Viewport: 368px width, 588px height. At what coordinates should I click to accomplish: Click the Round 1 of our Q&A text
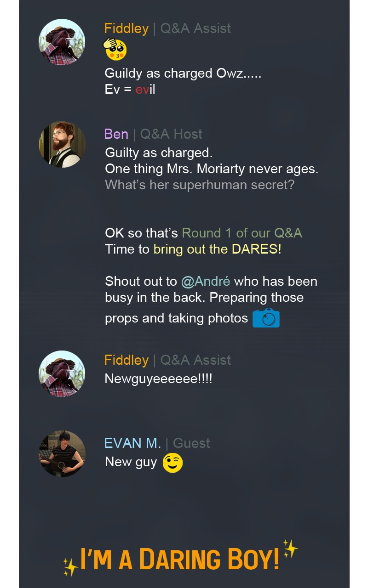point(242,233)
